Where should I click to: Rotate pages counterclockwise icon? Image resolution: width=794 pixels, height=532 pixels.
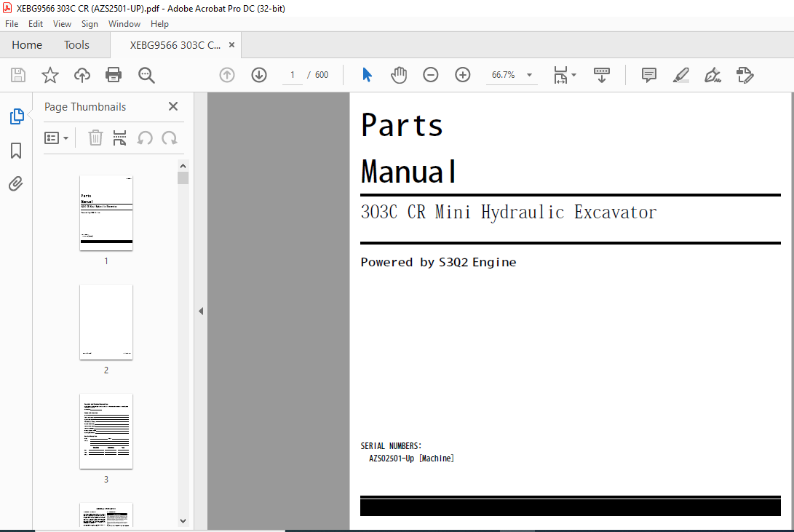pyautogui.click(x=145, y=138)
